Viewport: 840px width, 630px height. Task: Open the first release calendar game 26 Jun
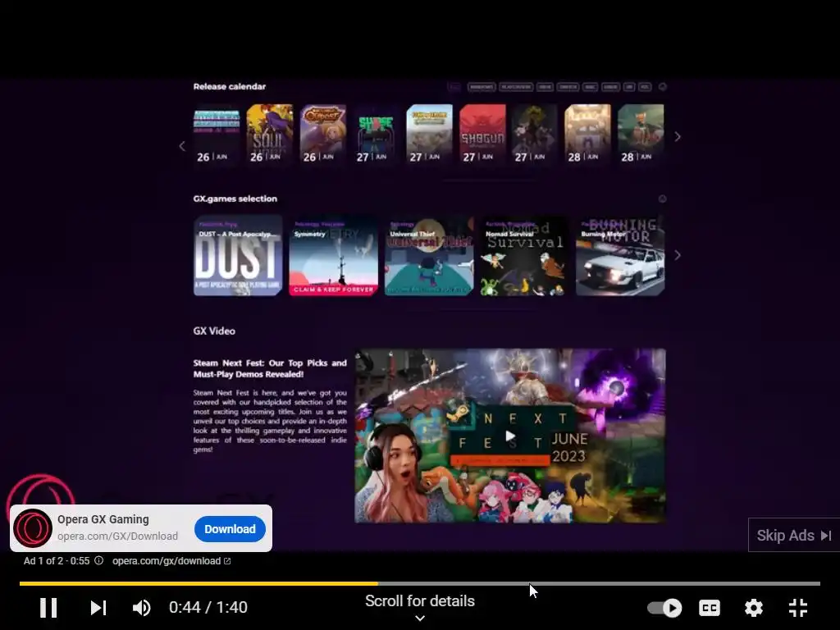click(x=217, y=135)
